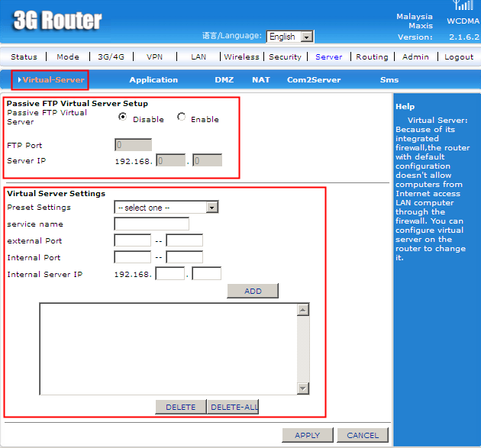Image resolution: width=481 pixels, height=448 pixels.
Task: Switch to the Application tab
Action: click(153, 79)
